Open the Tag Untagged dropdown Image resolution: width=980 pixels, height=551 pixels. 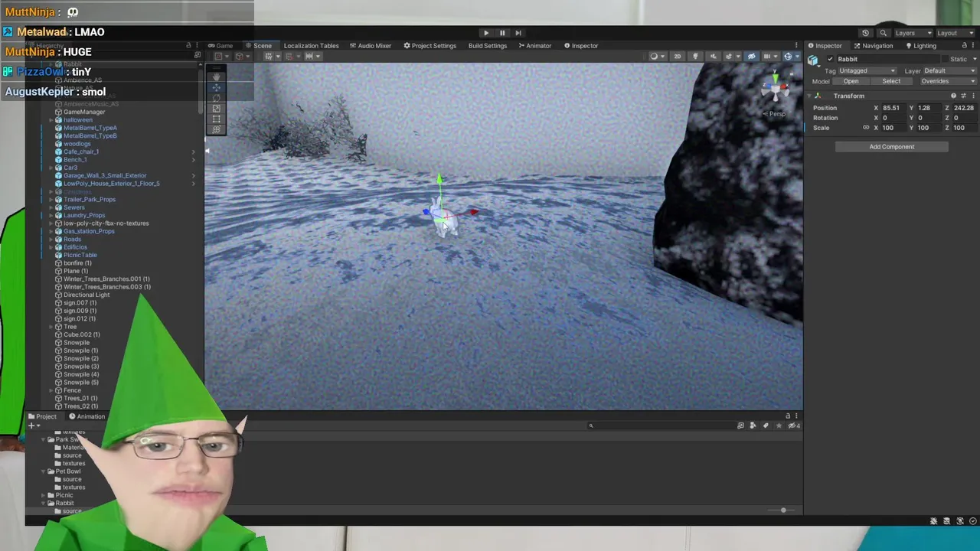click(x=867, y=71)
